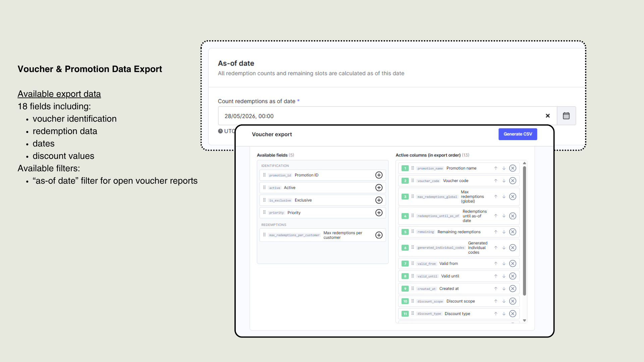Add Max redemptions per customer field

coord(379,235)
